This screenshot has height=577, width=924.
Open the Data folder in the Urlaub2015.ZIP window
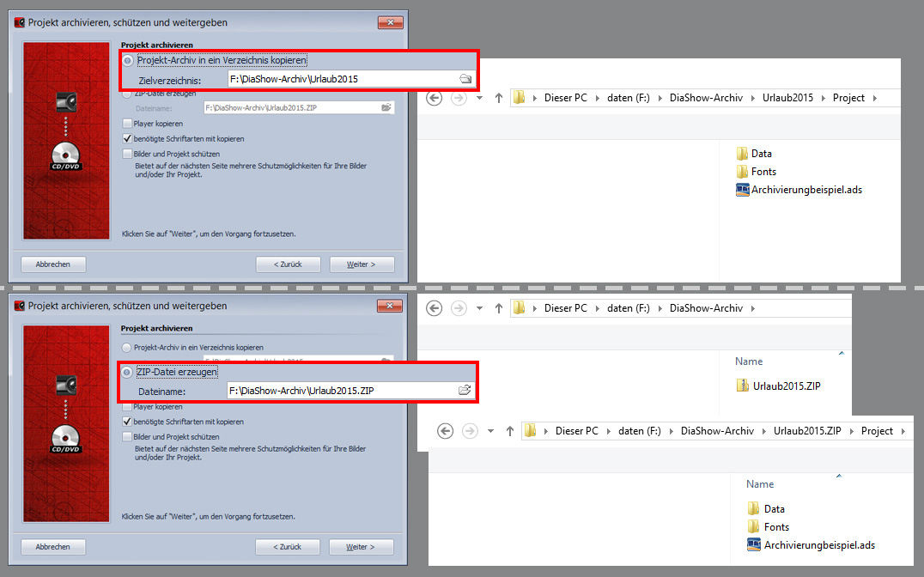[x=774, y=509]
